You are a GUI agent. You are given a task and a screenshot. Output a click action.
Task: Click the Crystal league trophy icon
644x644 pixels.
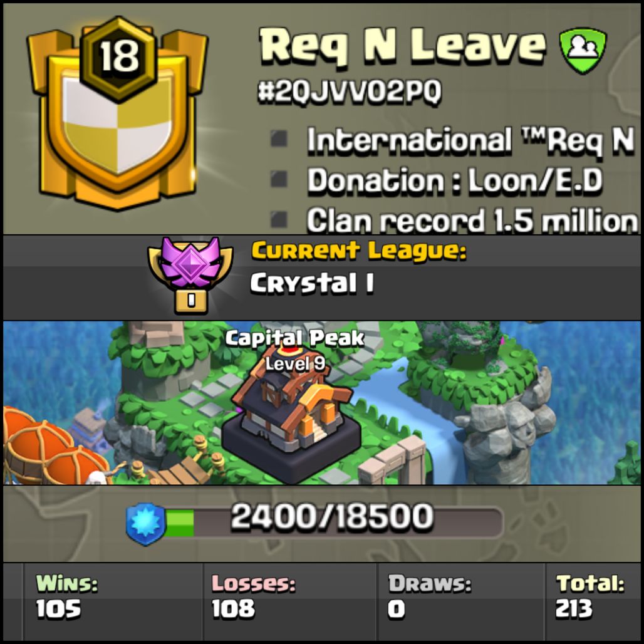190,275
